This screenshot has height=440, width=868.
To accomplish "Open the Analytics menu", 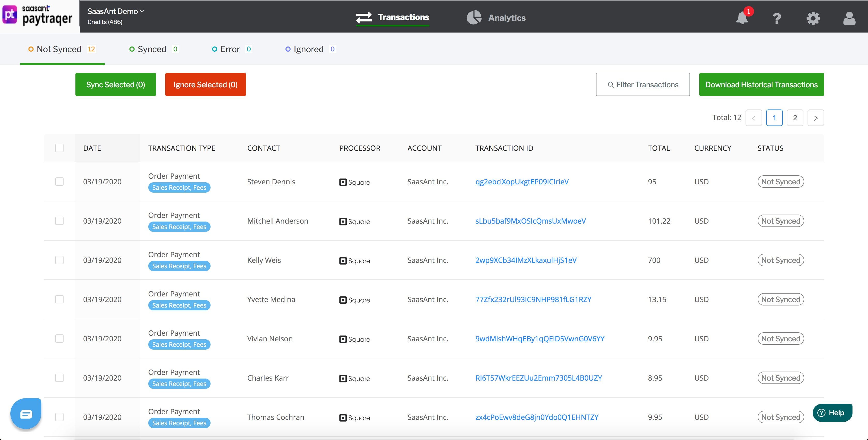I will click(496, 18).
